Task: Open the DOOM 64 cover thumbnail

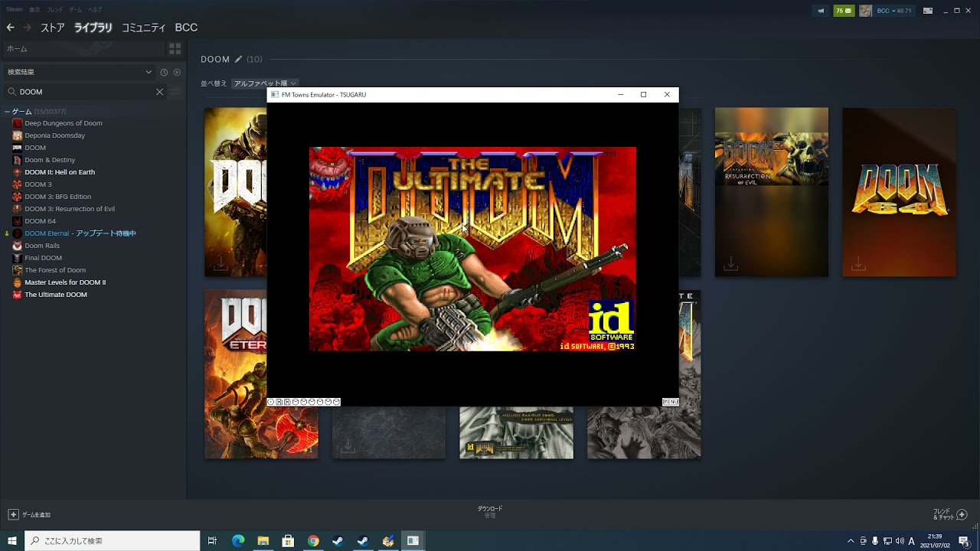Action: [x=900, y=192]
